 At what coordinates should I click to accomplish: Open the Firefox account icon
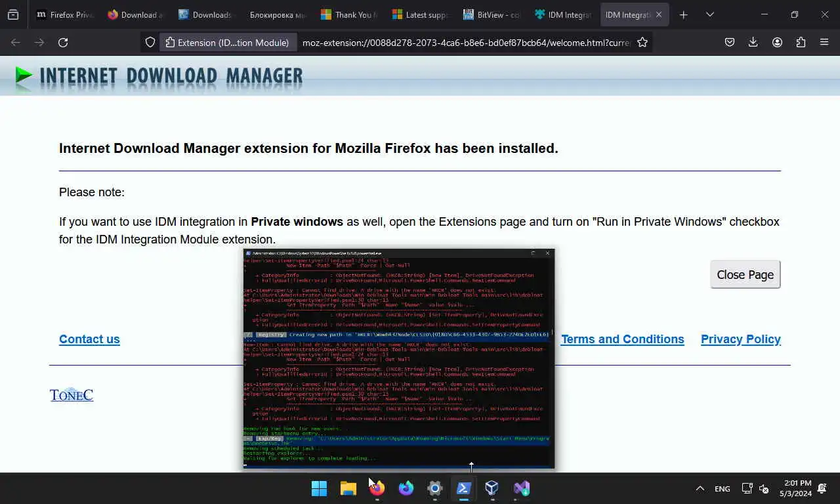pos(777,42)
